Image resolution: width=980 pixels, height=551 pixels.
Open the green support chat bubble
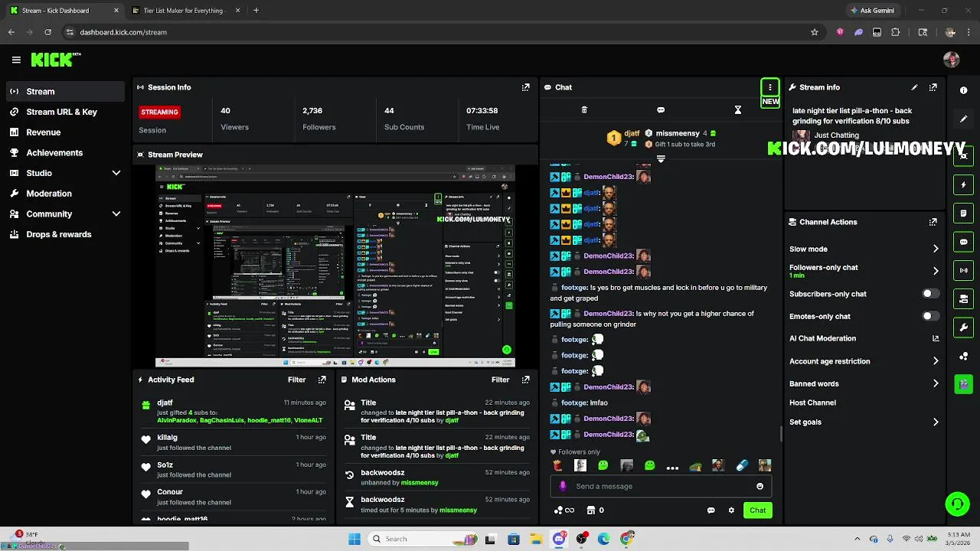(957, 504)
